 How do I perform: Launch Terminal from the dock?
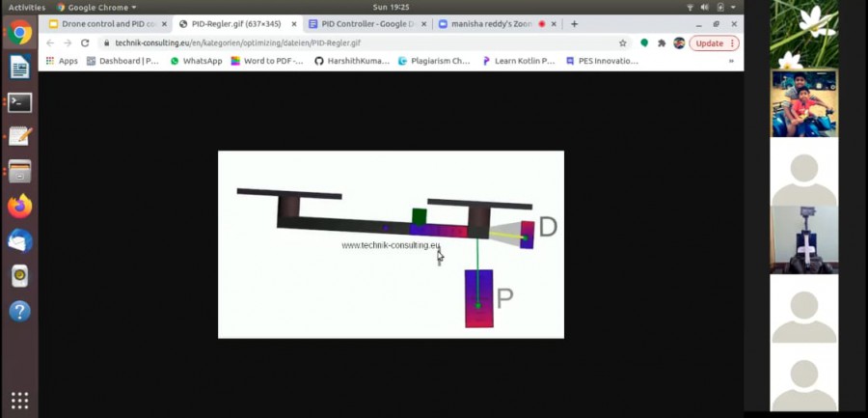click(x=19, y=102)
